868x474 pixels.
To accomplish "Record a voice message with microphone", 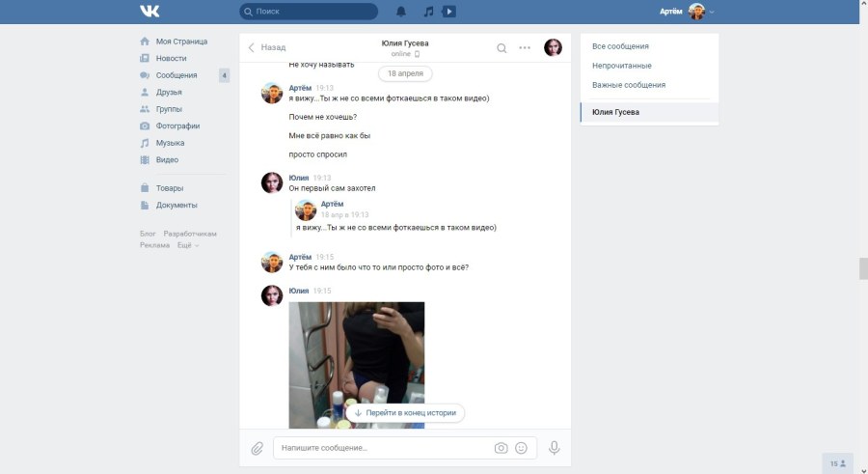I will pyautogui.click(x=555, y=448).
